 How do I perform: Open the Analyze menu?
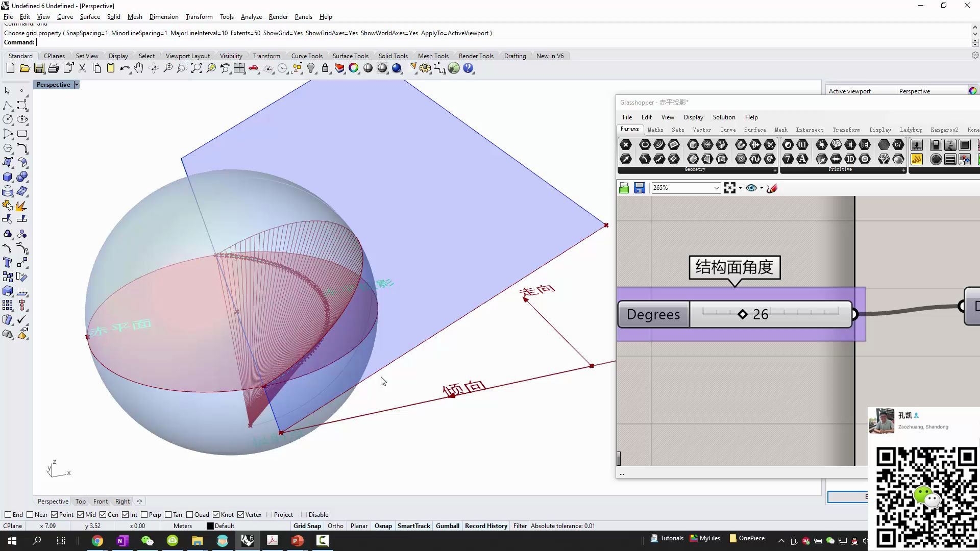(x=251, y=17)
